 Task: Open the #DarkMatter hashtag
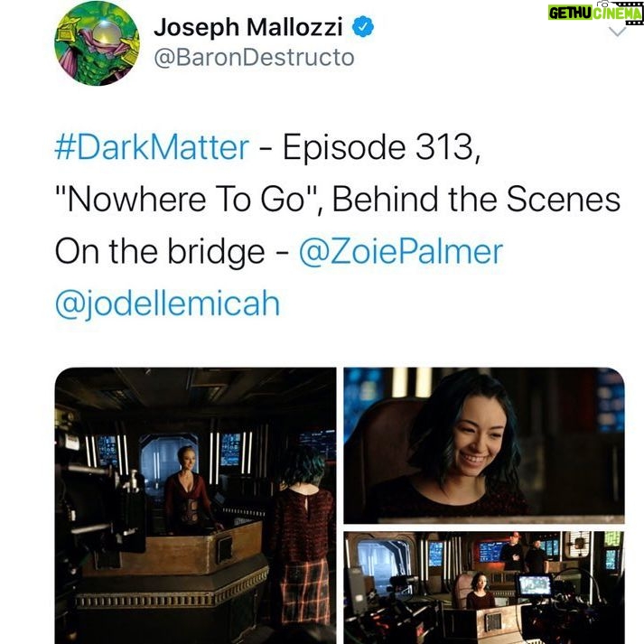pos(152,147)
